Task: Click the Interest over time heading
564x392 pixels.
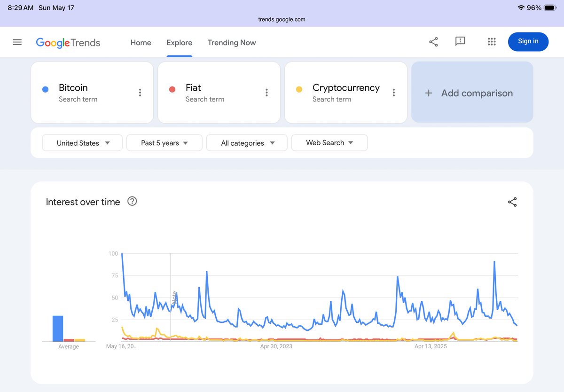Action: point(83,202)
